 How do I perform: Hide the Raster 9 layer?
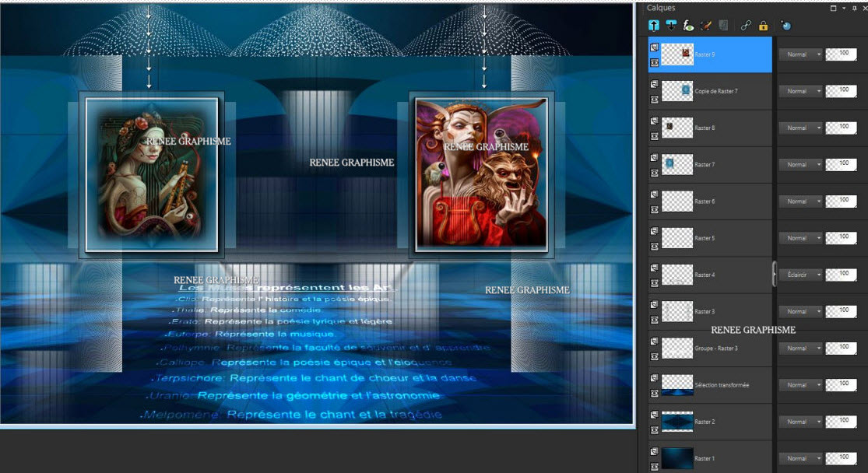(655, 62)
